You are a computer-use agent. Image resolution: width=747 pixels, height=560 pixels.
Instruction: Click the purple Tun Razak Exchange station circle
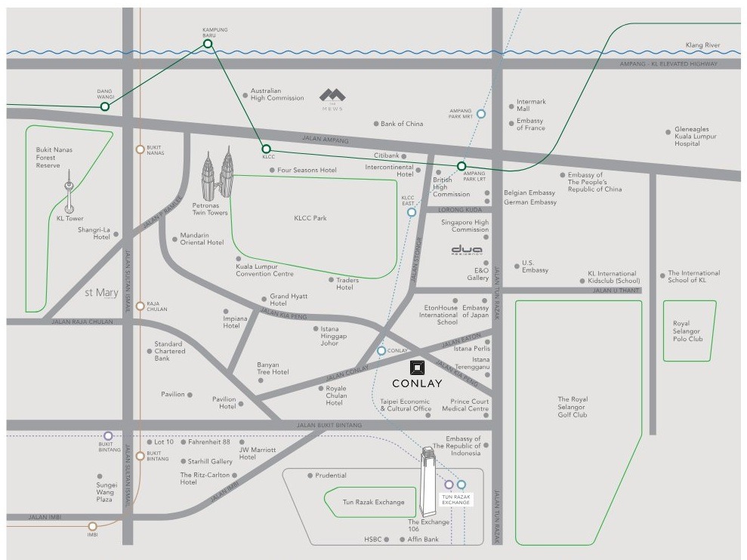(449, 485)
